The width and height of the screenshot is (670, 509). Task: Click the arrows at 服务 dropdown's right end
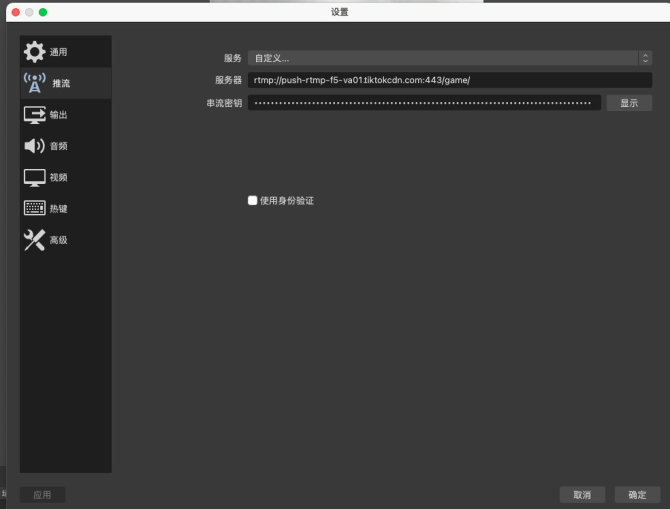(645, 58)
